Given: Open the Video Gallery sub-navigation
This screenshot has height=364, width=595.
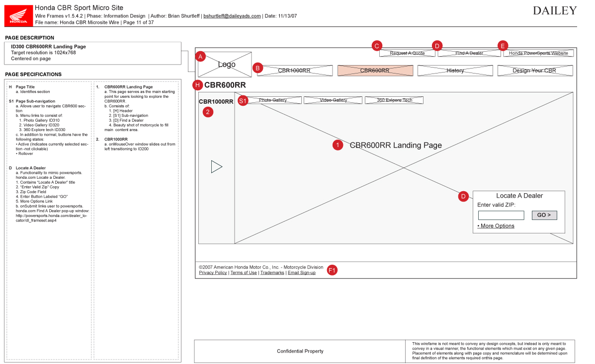Looking at the screenshot, I should point(333,100).
